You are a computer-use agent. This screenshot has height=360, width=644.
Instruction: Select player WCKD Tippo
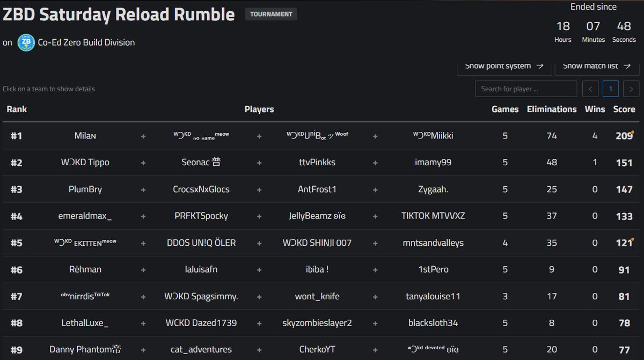coord(85,163)
